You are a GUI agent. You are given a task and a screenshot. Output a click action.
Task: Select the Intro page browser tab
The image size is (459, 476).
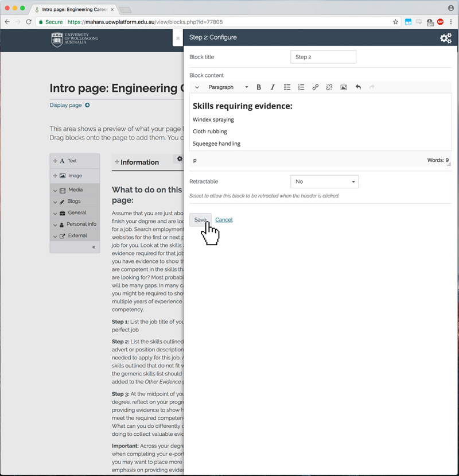75,9
